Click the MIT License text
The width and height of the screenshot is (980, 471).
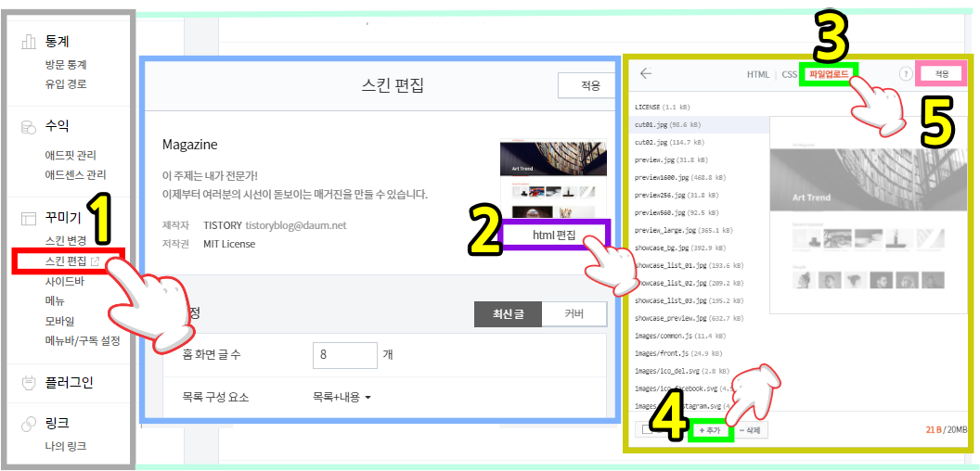pyautogui.click(x=228, y=244)
